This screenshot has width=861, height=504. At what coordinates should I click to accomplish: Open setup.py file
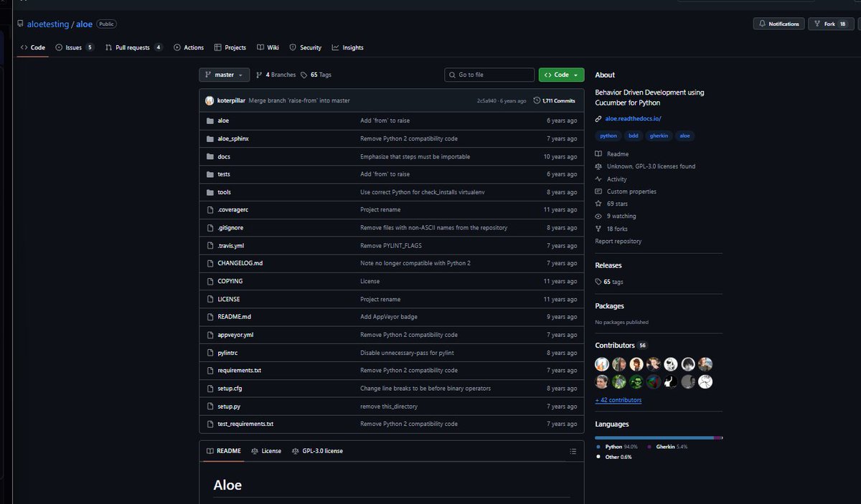pyautogui.click(x=228, y=406)
